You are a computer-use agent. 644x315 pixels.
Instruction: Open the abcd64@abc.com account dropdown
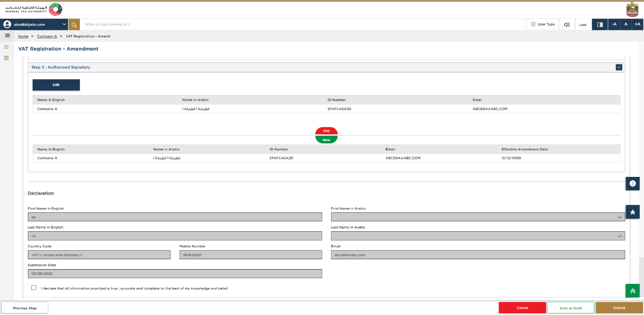point(34,24)
